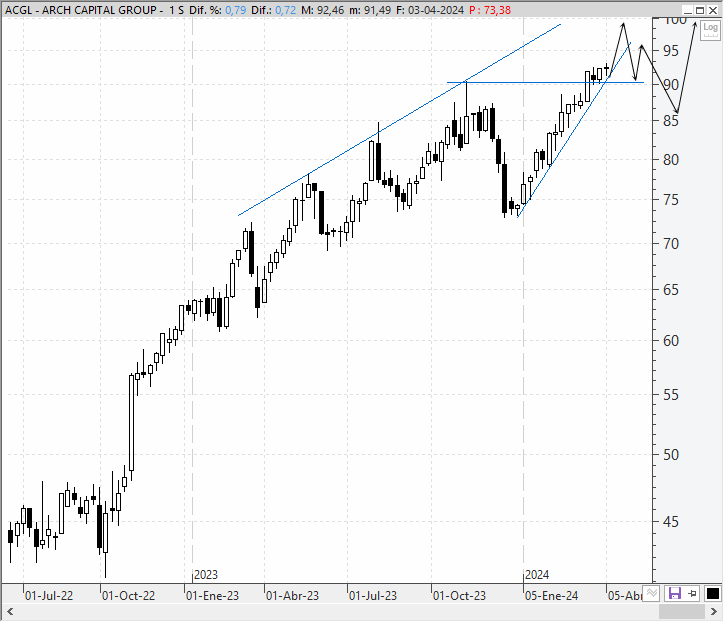Click the purple save diskette icon
The width and height of the screenshot is (724, 622).
(675, 593)
